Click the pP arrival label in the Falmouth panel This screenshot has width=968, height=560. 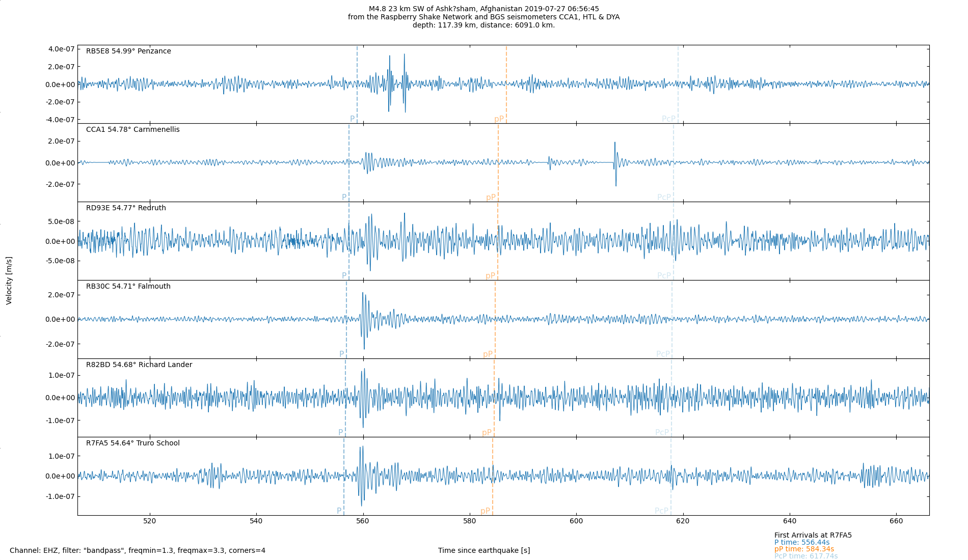[488, 354]
